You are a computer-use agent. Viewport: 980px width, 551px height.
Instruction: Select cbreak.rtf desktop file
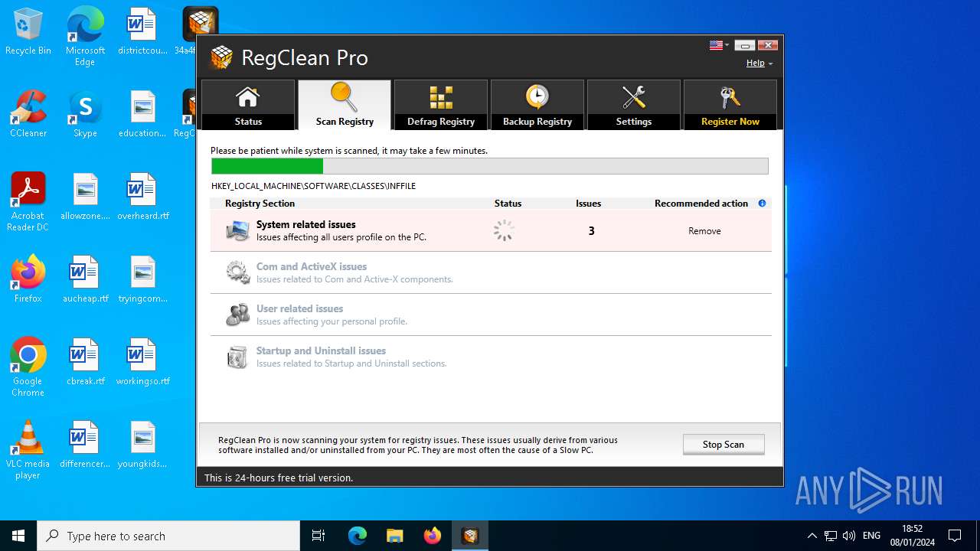(85, 363)
